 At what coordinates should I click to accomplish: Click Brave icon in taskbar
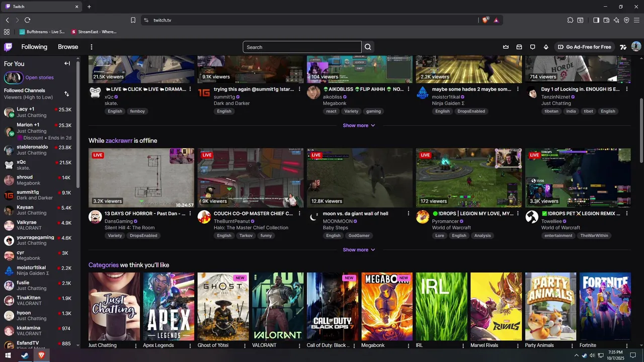[41, 355]
